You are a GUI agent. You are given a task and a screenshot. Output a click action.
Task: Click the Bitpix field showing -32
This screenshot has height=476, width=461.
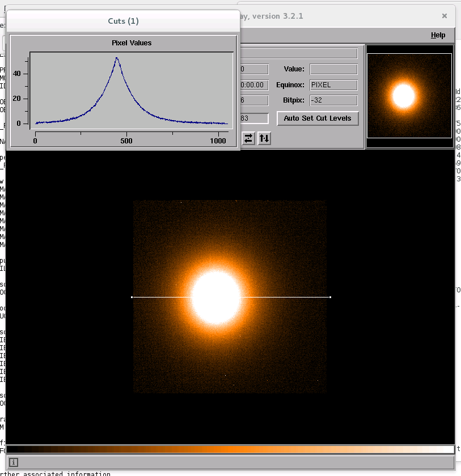point(333,100)
